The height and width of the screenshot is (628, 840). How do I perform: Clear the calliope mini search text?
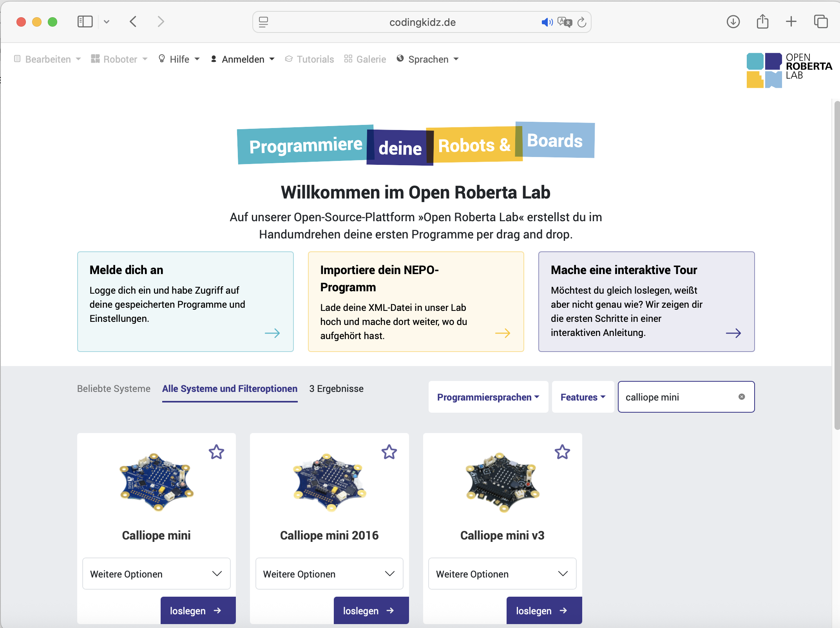click(x=742, y=397)
